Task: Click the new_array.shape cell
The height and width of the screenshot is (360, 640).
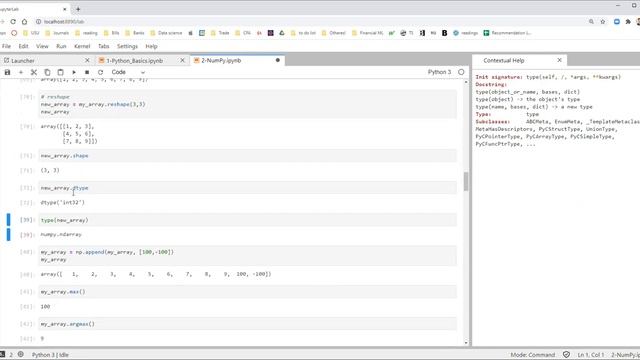Action: 247,156
